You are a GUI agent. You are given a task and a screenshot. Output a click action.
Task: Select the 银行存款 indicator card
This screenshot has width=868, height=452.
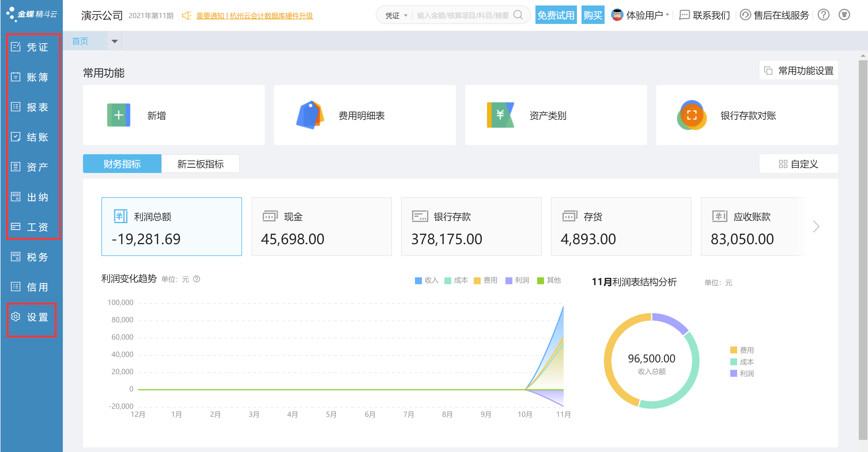point(471,227)
